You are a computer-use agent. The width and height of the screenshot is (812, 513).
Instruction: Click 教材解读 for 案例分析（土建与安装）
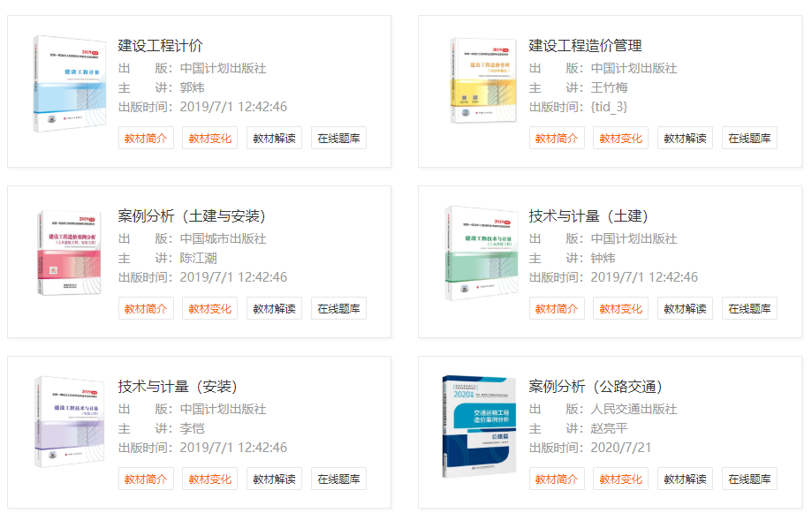coord(275,308)
